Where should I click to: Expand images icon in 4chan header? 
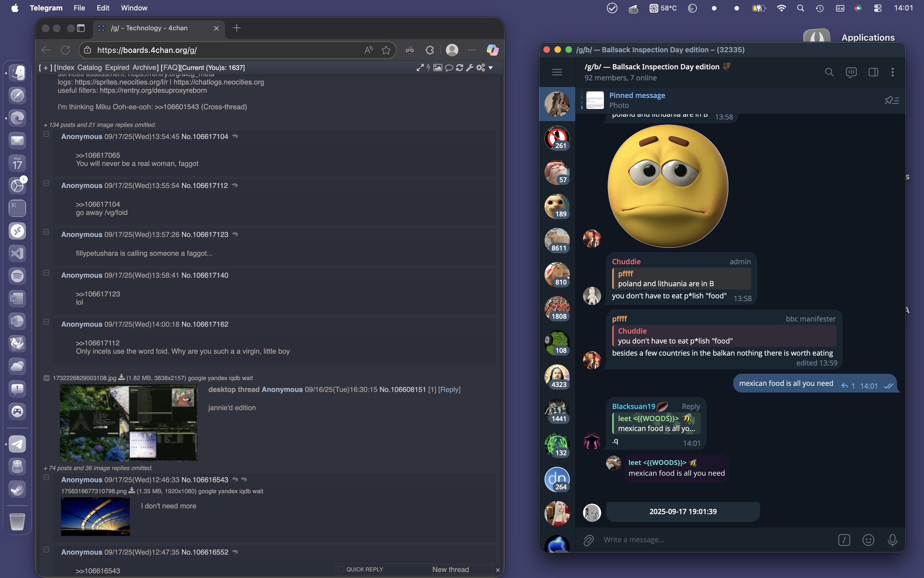[x=420, y=68]
